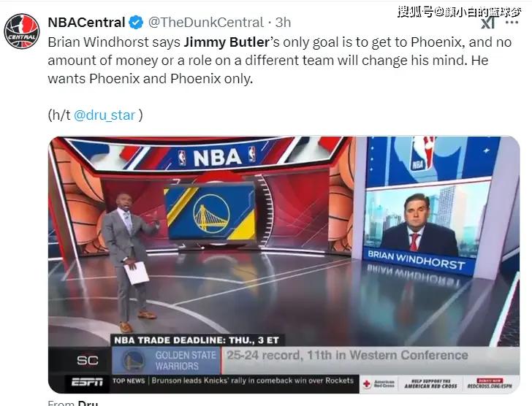Open the @TheDunkCentral handle

tap(206, 23)
